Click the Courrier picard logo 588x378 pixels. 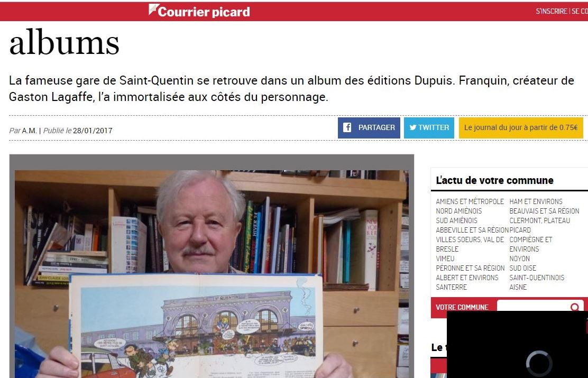[x=199, y=11]
